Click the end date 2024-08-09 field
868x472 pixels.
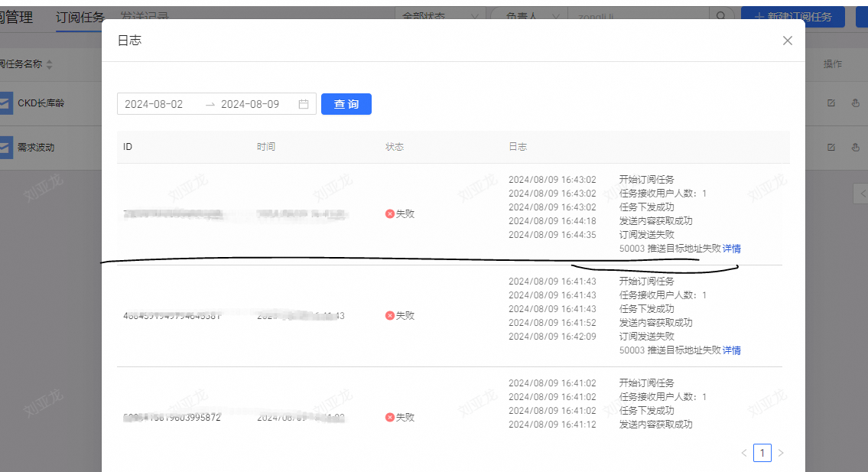[250, 104]
